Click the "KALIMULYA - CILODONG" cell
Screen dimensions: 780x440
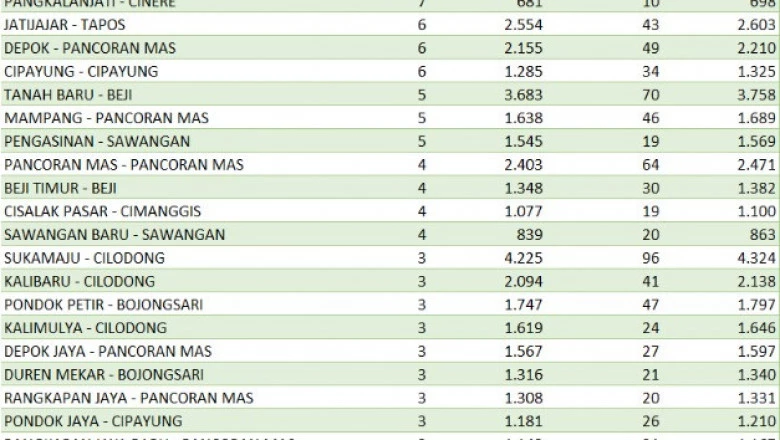click(86, 328)
